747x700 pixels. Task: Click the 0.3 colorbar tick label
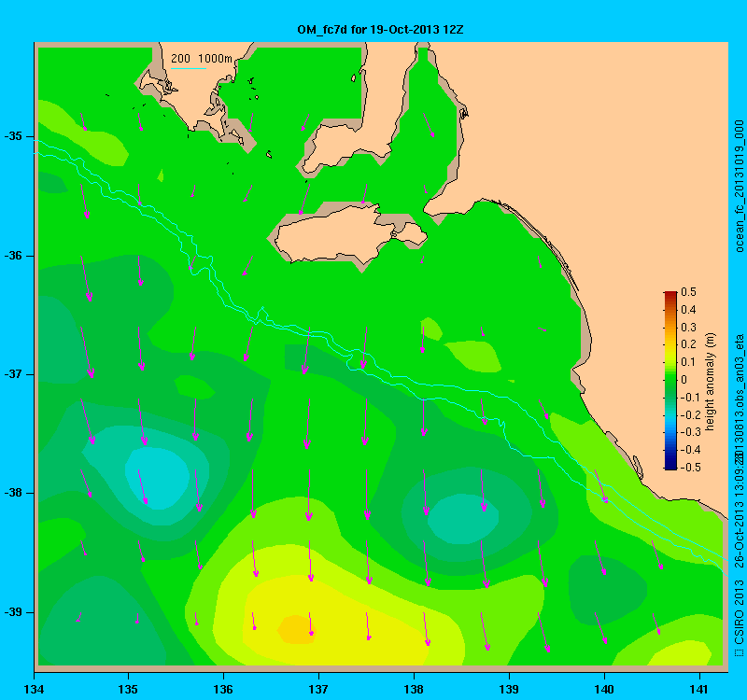click(x=688, y=328)
